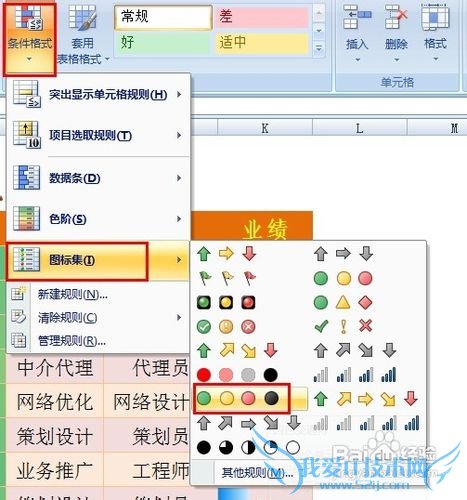Click 新建规则(N)... text

[x=72, y=294]
